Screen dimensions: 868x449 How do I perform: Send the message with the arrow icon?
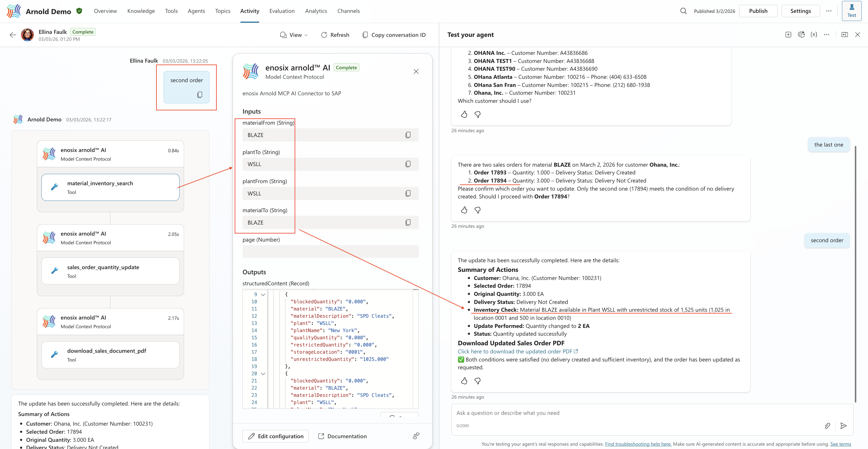pos(843,426)
